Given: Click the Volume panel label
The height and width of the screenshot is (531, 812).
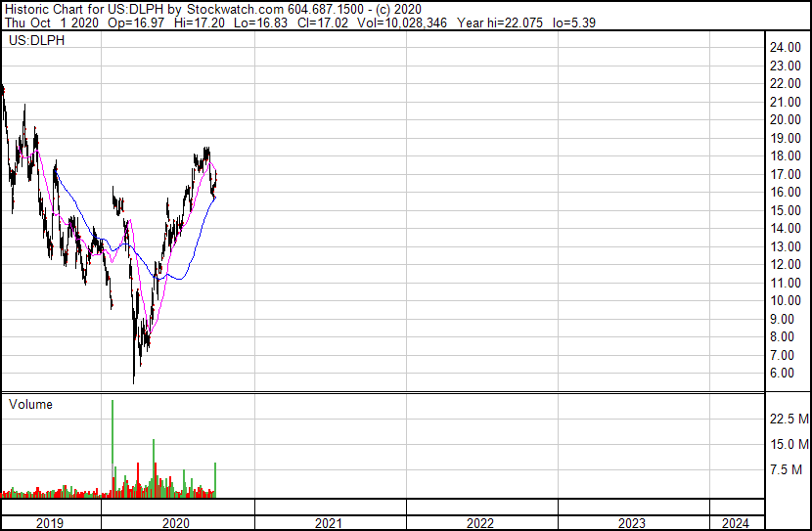Looking at the screenshot, I should coord(30,404).
